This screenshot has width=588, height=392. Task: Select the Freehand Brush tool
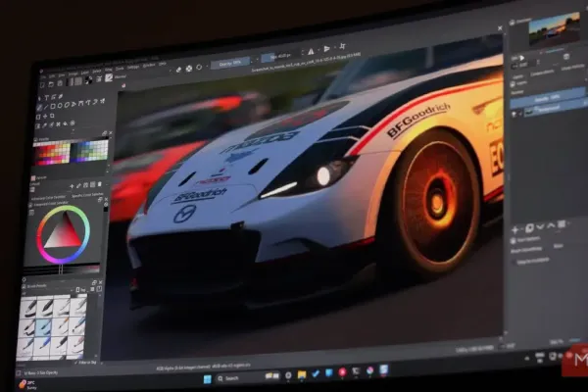(x=39, y=107)
